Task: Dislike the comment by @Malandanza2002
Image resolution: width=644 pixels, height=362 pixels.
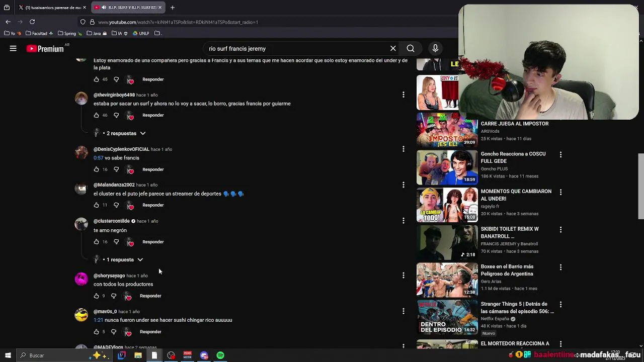Action: [x=116, y=205]
